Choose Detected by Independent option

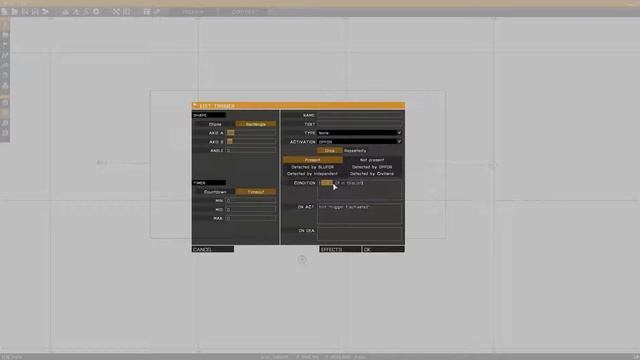pos(313,173)
